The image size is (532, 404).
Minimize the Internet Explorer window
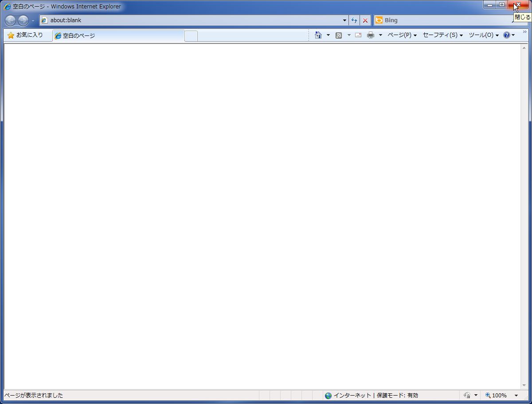tap(489, 5)
